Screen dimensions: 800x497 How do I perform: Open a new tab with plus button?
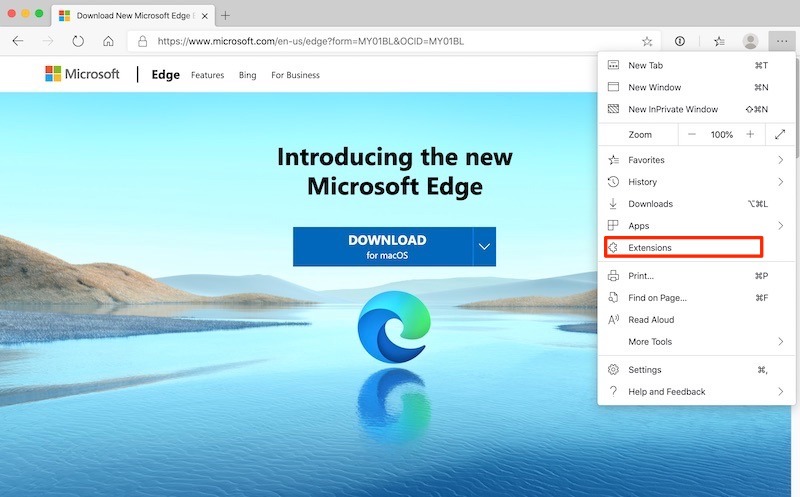225,16
